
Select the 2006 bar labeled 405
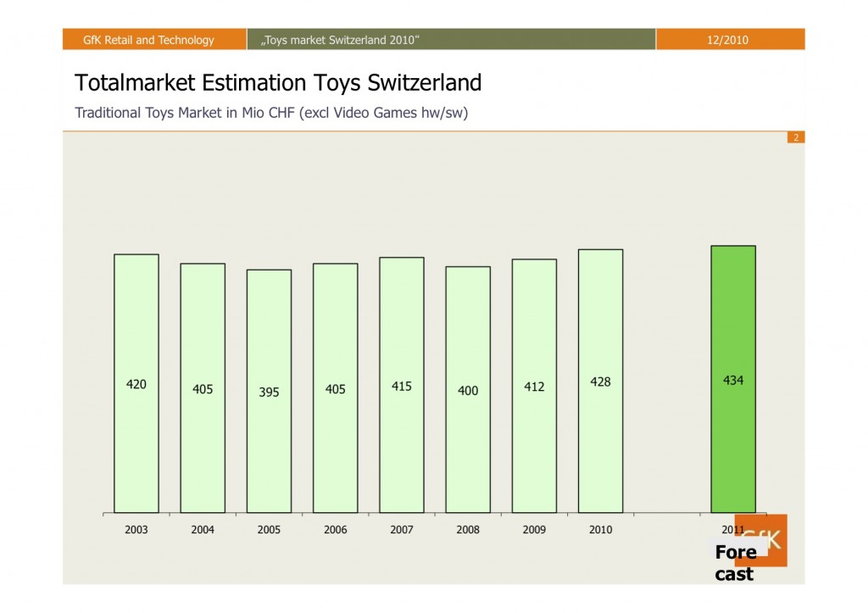pos(336,387)
